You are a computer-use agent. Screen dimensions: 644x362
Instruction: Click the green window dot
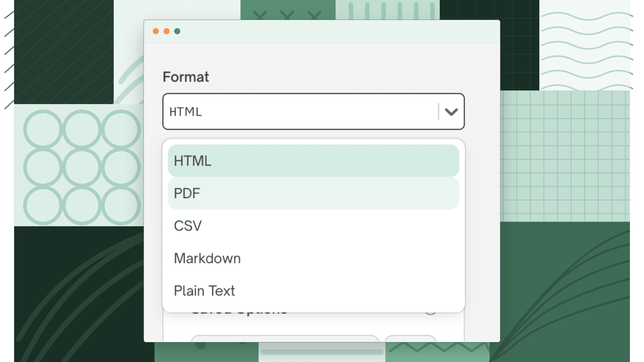(x=177, y=31)
